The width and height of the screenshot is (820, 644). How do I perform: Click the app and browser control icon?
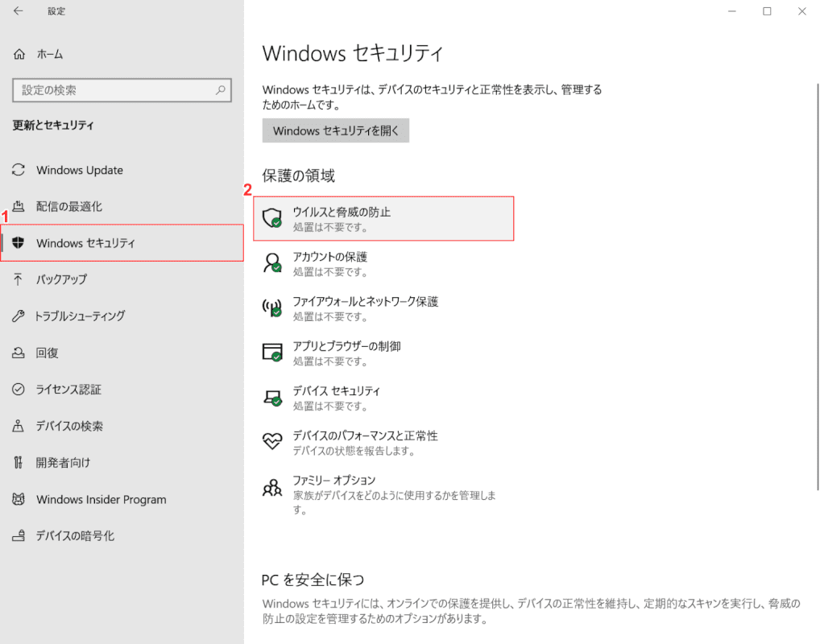tap(272, 353)
